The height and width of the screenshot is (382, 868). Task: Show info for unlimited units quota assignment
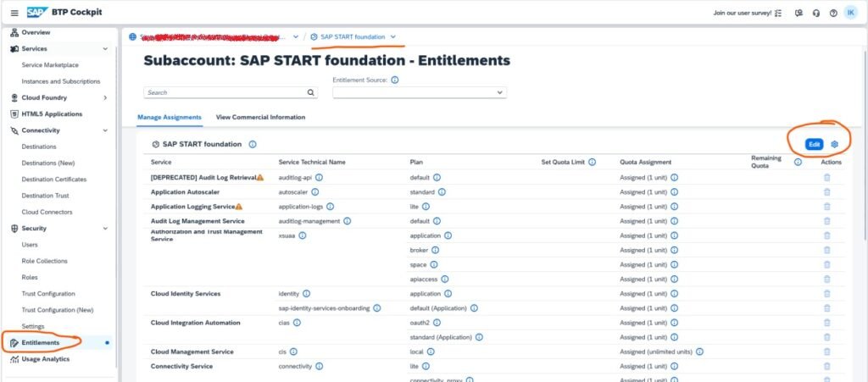(x=699, y=352)
